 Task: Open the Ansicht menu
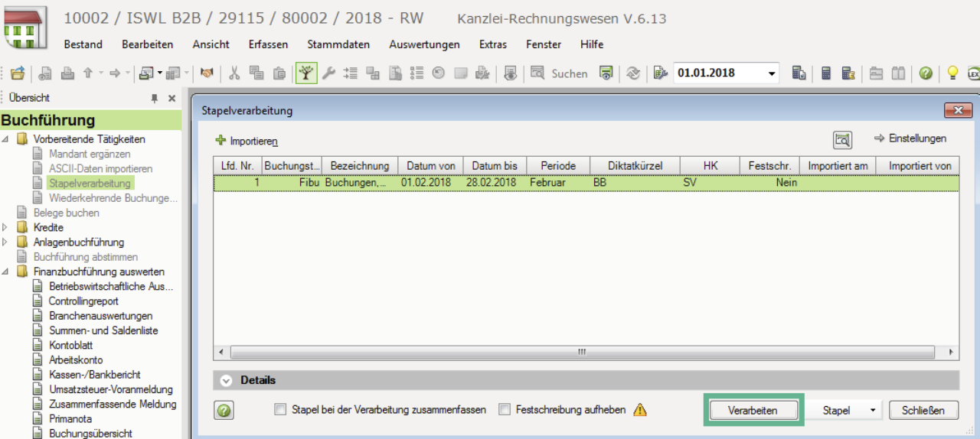pyautogui.click(x=211, y=44)
